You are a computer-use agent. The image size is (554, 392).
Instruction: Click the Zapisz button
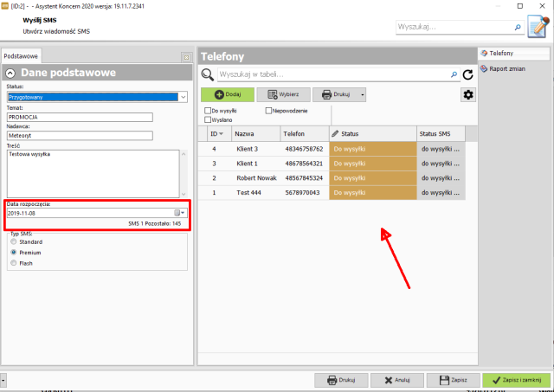pos(454,381)
